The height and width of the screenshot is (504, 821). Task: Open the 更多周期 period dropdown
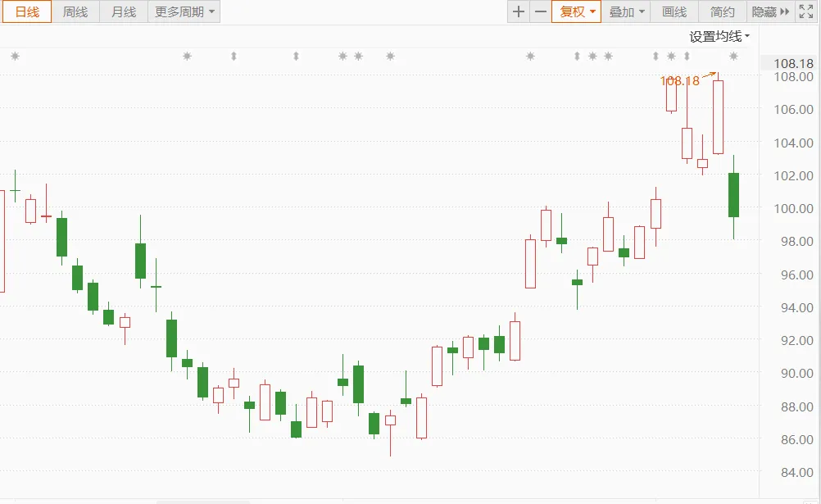click(x=184, y=11)
